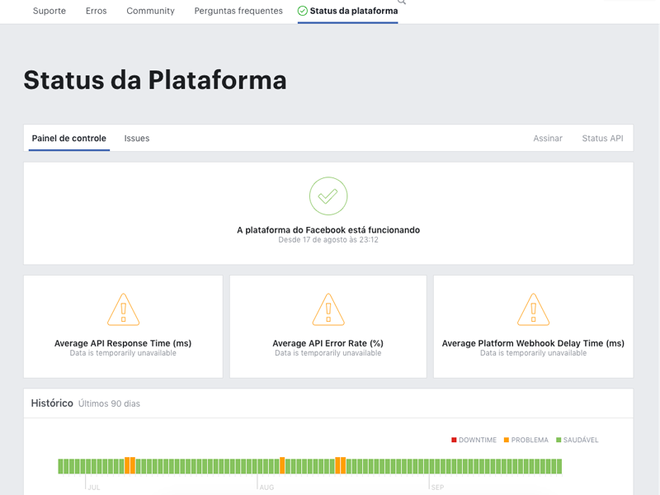660x495 pixels.
Task: Click the PROBLEMA legend label
Action: click(x=530, y=440)
